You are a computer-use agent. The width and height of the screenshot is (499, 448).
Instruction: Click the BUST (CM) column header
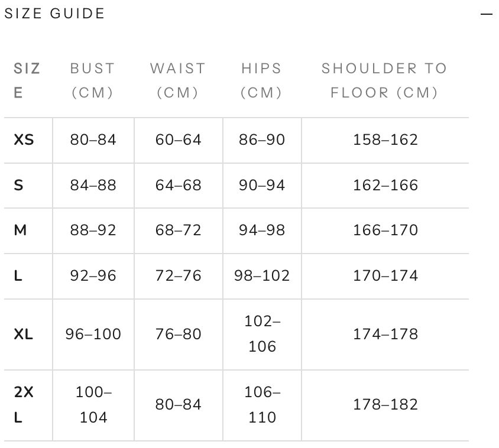click(93, 80)
